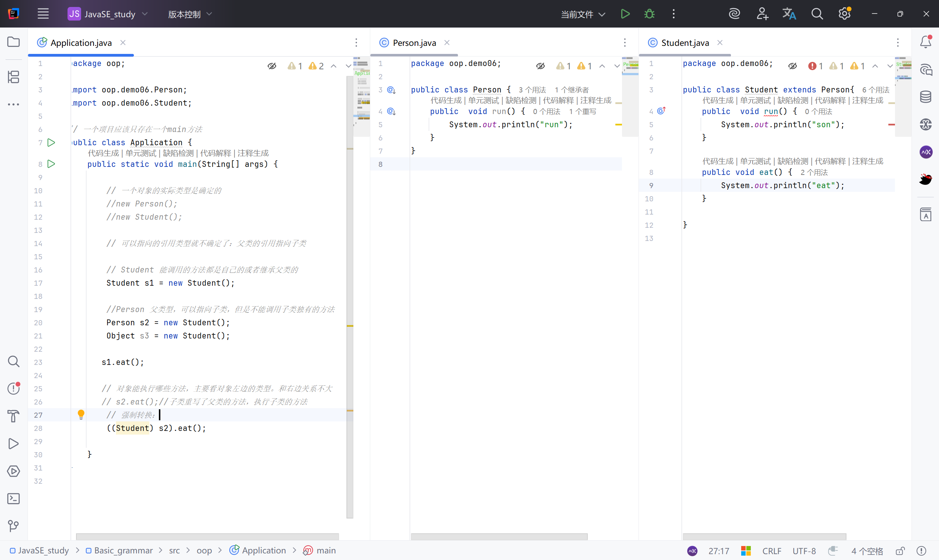Switch to the Person.java tab
939x560 pixels.
[414, 43]
